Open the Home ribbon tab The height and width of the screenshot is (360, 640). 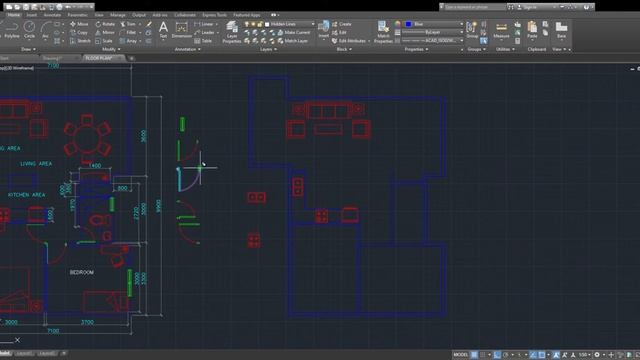point(13,15)
